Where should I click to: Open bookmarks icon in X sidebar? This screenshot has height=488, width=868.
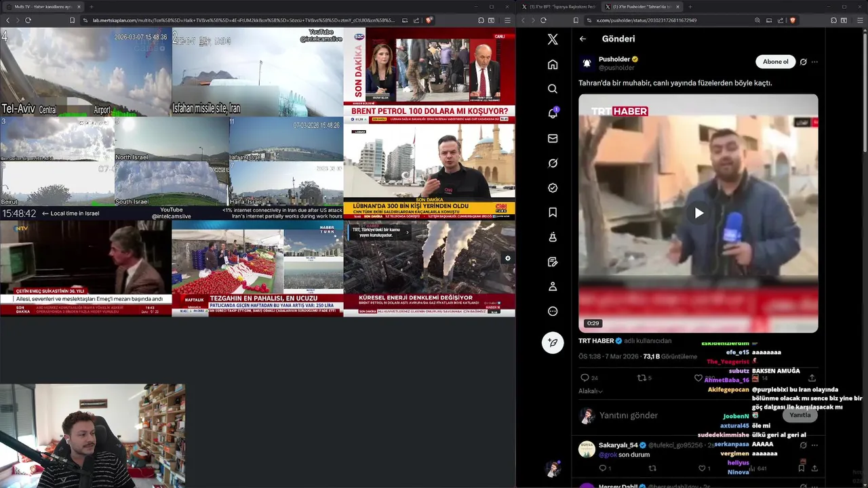tap(553, 212)
